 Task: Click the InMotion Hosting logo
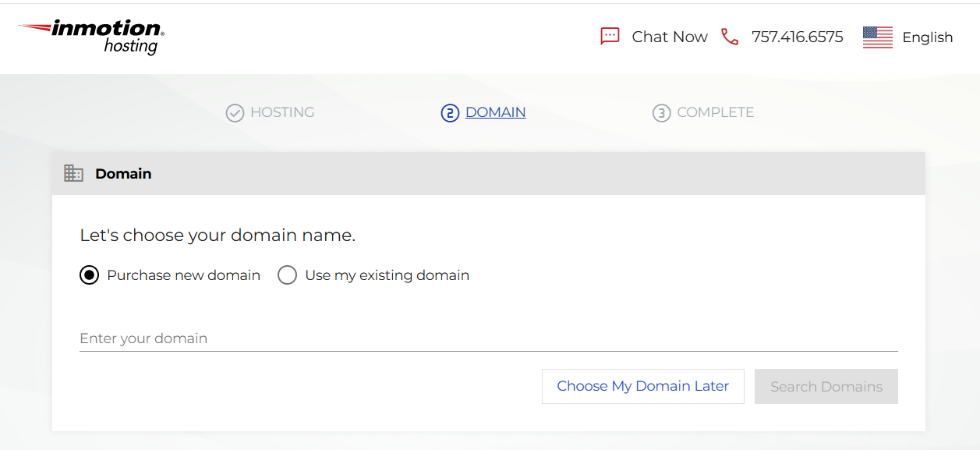pyautogui.click(x=91, y=37)
